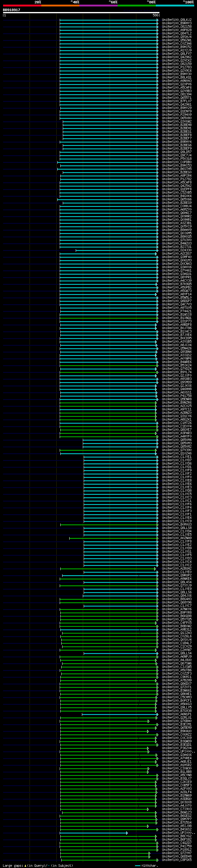This screenshot has width=197, height=868.
Task: Open UniRef100_A3PAR3 hit
Action: coord(176,433)
